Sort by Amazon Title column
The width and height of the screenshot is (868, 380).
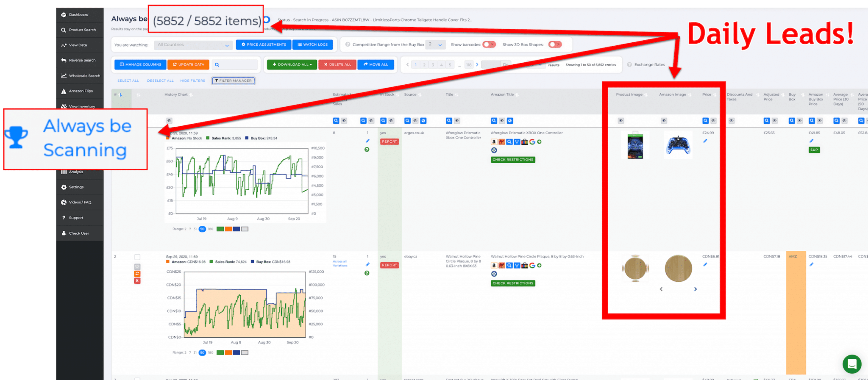pyautogui.click(x=517, y=95)
